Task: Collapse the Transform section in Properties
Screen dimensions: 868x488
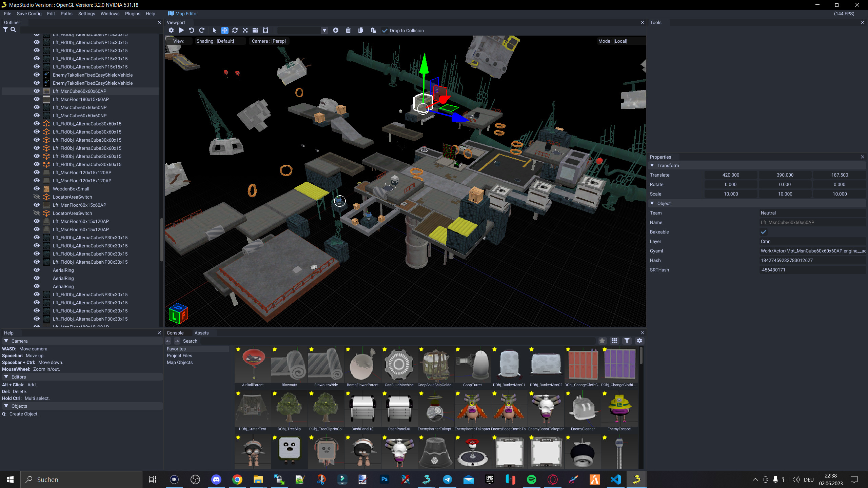Action: [x=652, y=165]
